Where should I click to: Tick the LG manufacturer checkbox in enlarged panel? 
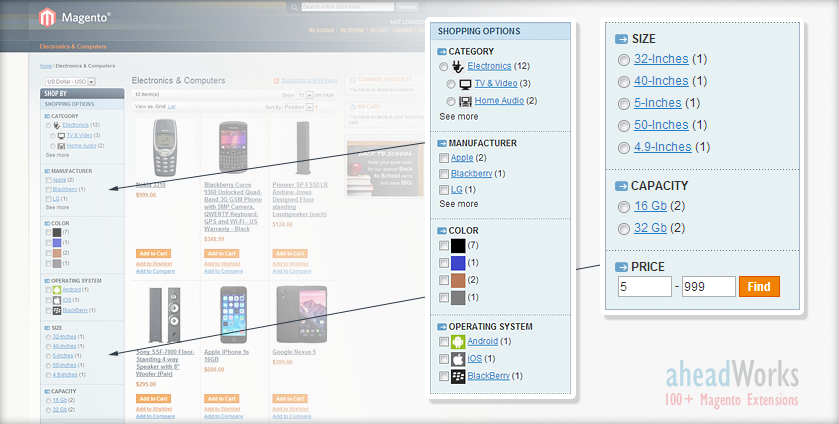(444, 190)
